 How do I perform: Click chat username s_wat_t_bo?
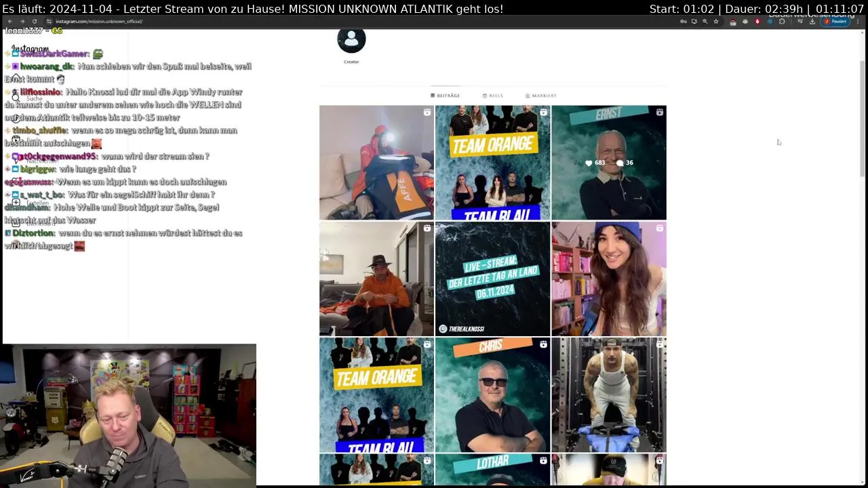tap(42, 195)
